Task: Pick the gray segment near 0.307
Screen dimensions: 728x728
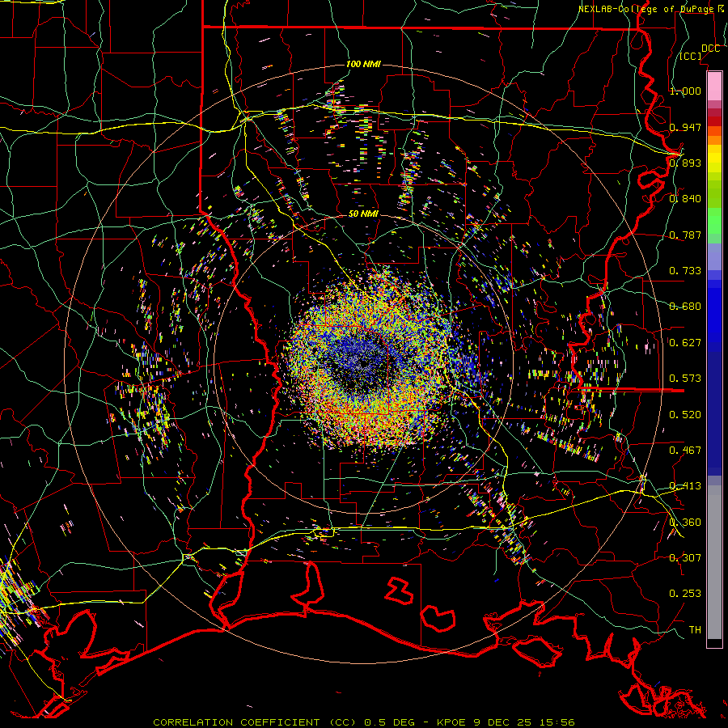Action: [714, 562]
